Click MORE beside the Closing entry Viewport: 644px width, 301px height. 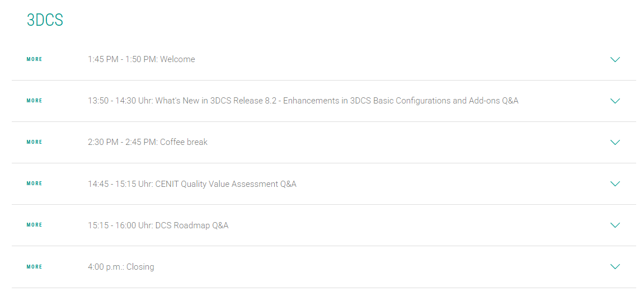tap(35, 267)
